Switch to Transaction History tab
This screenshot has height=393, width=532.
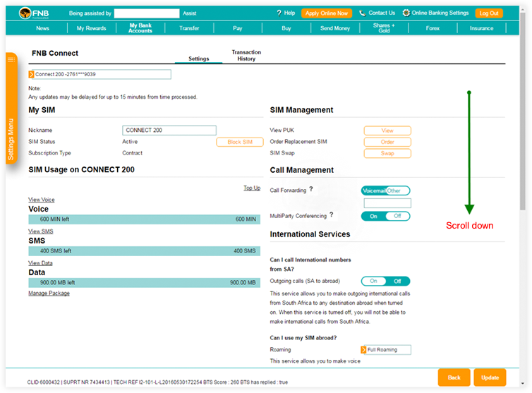coord(246,55)
